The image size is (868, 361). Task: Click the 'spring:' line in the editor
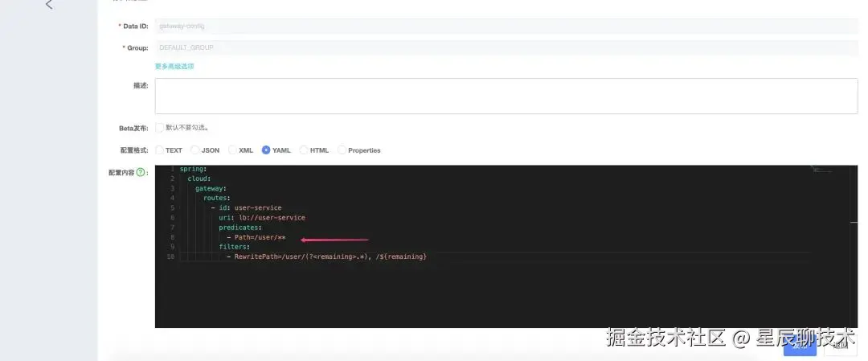(x=193, y=168)
